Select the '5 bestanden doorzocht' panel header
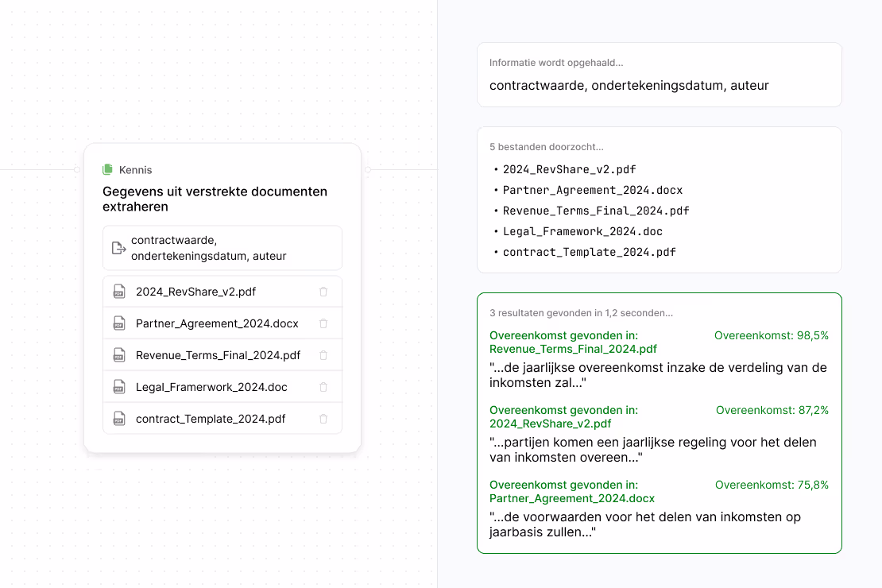Image resolution: width=882 pixels, height=588 pixels. coord(546,147)
